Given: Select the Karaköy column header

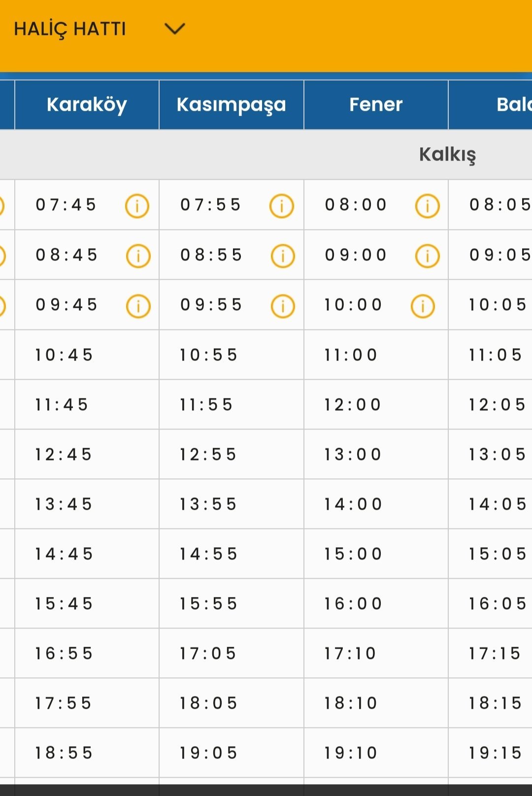Looking at the screenshot, I should [87, 104].
